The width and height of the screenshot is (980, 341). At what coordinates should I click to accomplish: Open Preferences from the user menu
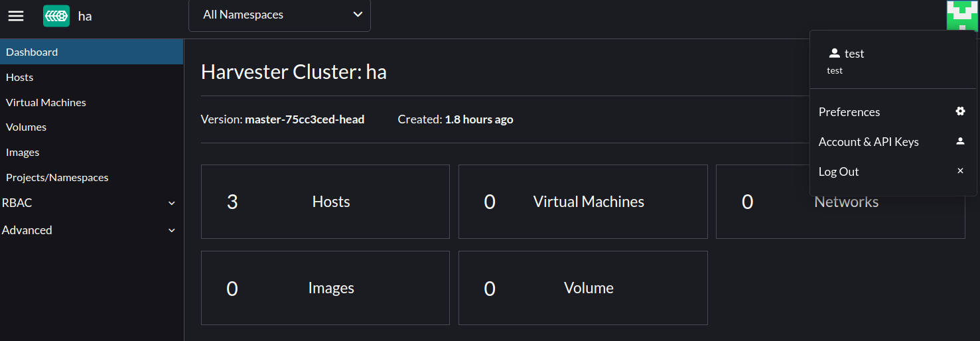(893, 112)
